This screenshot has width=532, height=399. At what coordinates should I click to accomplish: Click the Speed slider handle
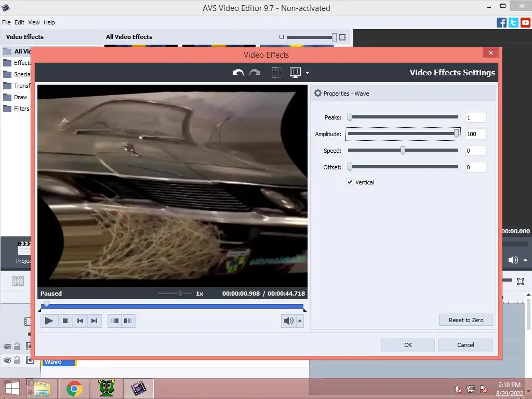click(x=403, y=150)
